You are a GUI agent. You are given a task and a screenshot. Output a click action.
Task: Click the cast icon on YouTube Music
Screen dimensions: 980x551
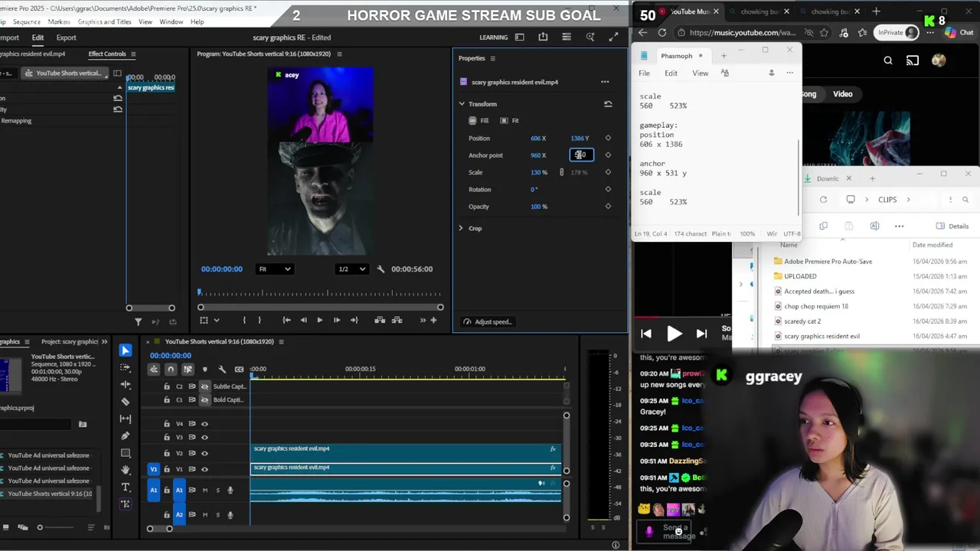(x=913, y=60)
